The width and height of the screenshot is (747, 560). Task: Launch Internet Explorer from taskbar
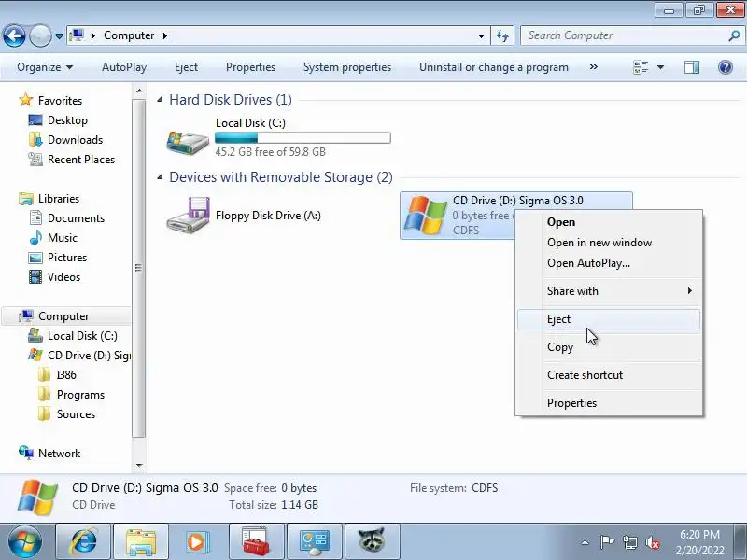[83, 541]
